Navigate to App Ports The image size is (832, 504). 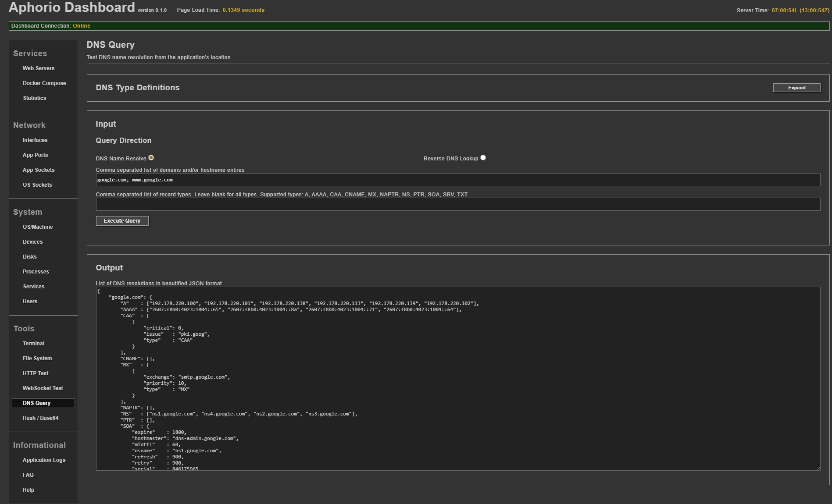pos(36,155)
